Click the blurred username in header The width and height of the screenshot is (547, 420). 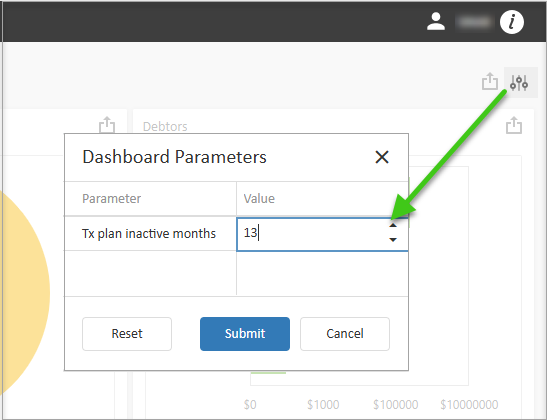pyautogui.click(x=474, y=22)
